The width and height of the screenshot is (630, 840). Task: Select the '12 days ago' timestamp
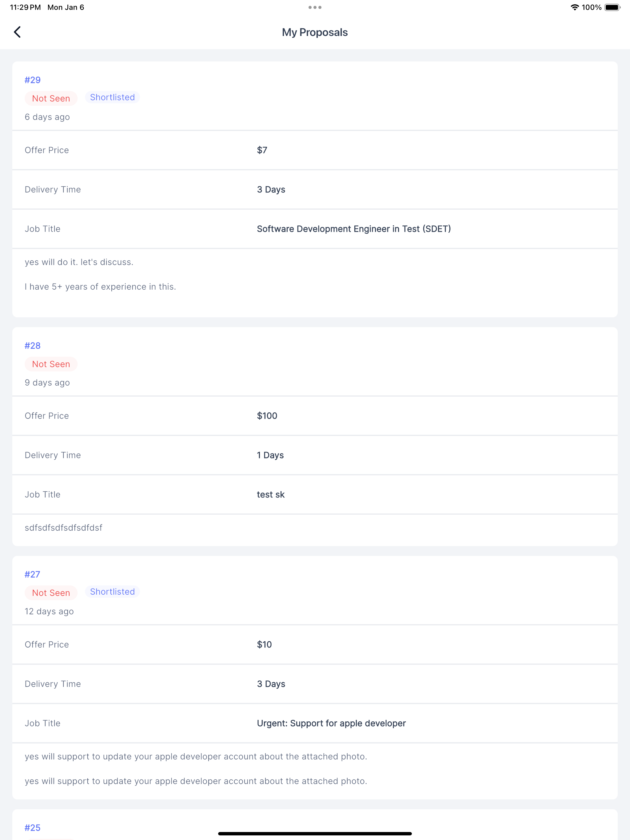click(50, 611)
